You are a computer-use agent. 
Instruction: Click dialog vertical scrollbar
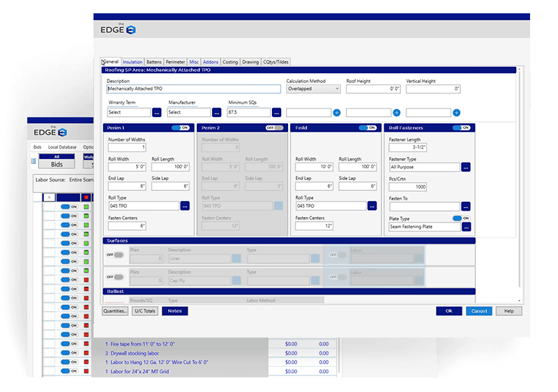pyautogui.click(x=519, y=185)
